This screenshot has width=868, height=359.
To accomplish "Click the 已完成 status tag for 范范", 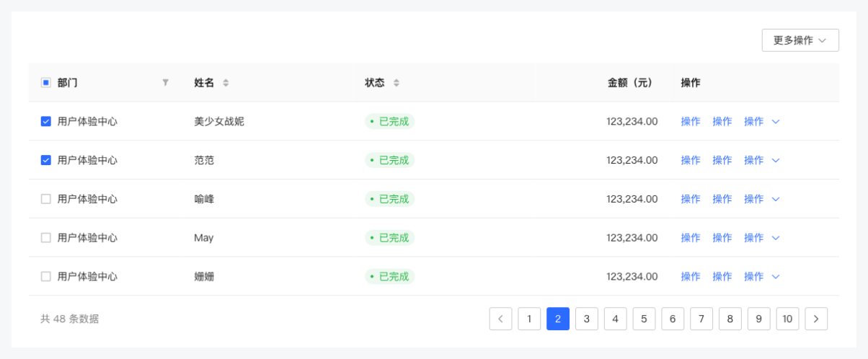I will [x=390, y=161].
